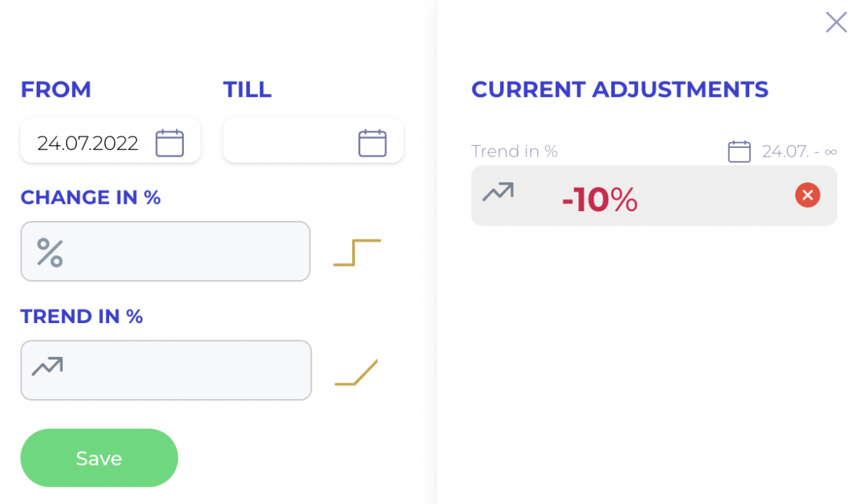Click the CURRENT ADJUSTMENTS heading
The image size is (862, 504).
pos(620,90)
